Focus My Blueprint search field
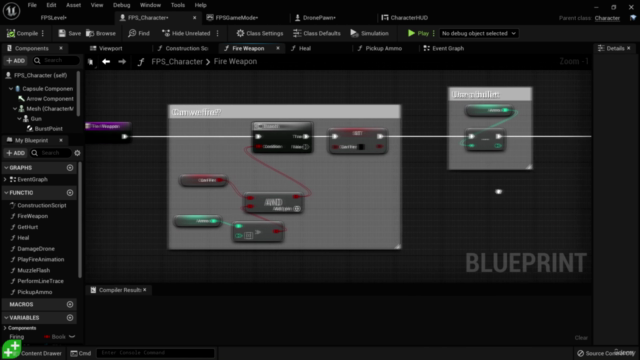The height and width of the screenshot is (360, 640). tap(51, 153)
